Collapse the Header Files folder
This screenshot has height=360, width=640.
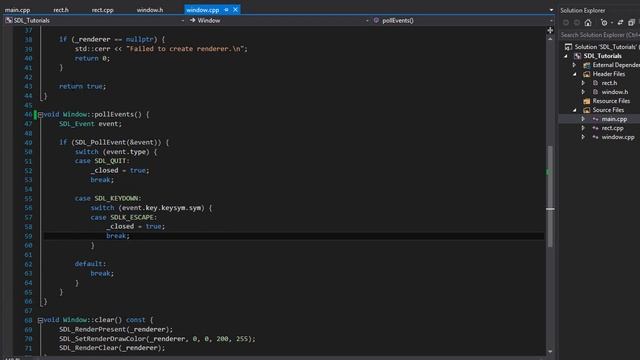575,74
